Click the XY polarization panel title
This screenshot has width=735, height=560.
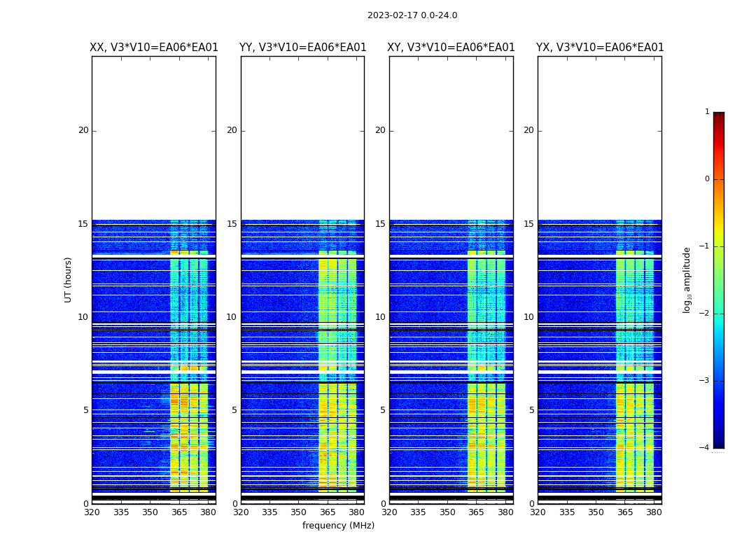tap(451, 48)
